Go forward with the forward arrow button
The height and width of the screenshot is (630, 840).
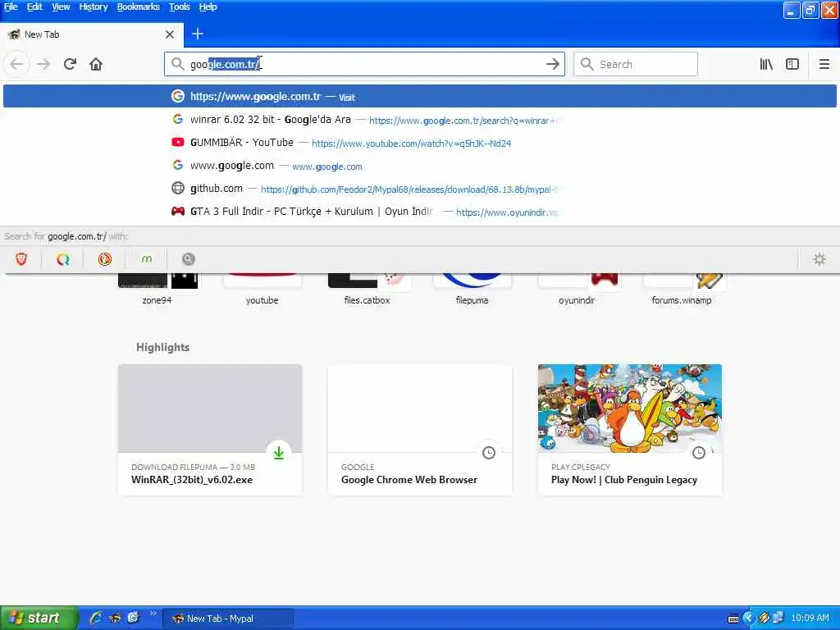[43, 64]
